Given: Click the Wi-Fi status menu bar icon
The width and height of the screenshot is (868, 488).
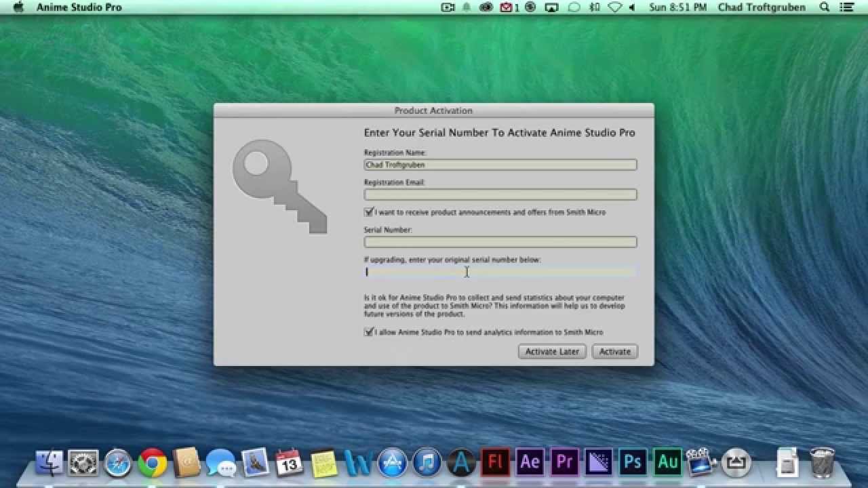Looking at the screenshot, I should point(614,7).
